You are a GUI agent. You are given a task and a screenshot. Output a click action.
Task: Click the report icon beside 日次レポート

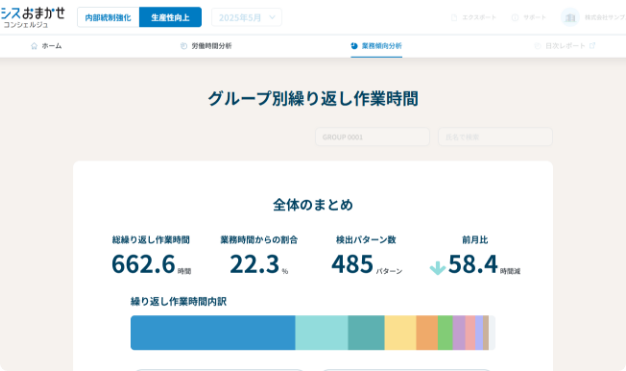[x=538, y=46]
